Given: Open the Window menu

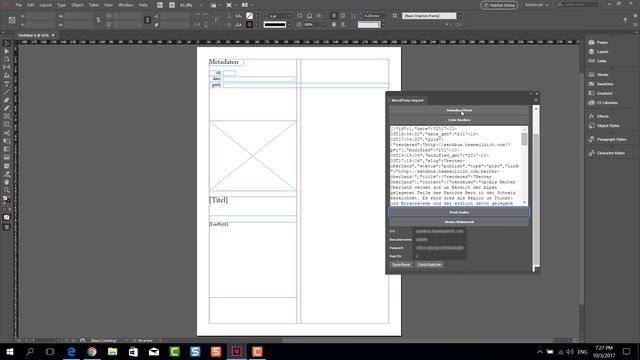Looking at the screenshot, I should (126, 5).
